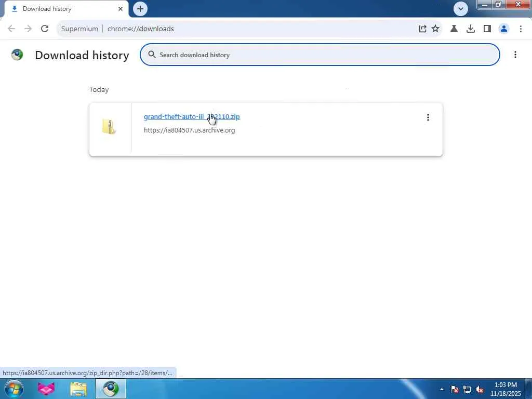
Task: Restore down the browser window
Action: click(498, 4)
